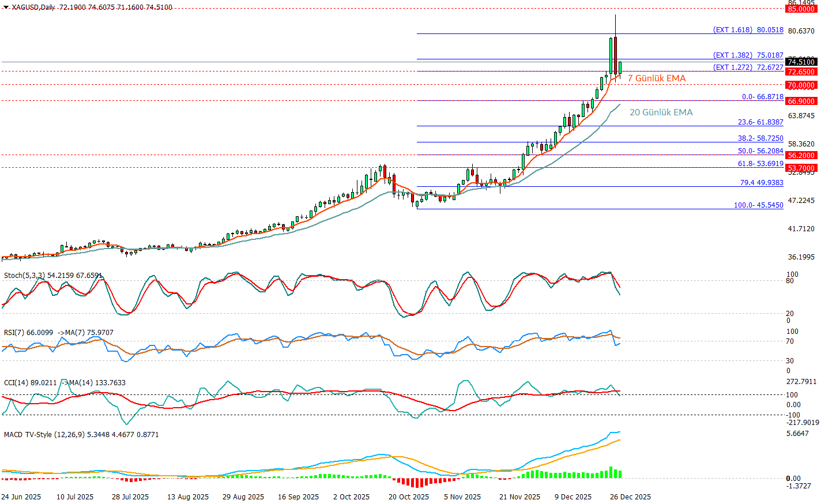Click the tall red candle at the chart peak
Screen dimensions: 821x504
(615, 55)
